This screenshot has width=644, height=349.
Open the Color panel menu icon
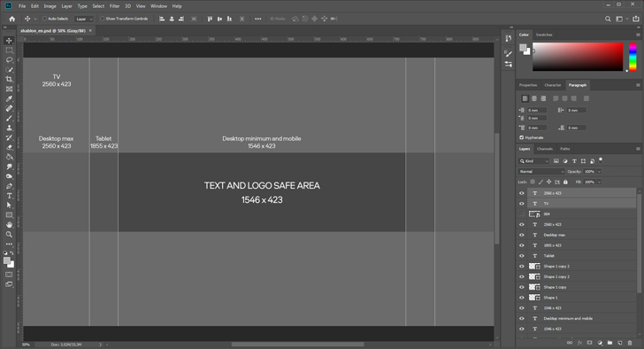[638, 35]
